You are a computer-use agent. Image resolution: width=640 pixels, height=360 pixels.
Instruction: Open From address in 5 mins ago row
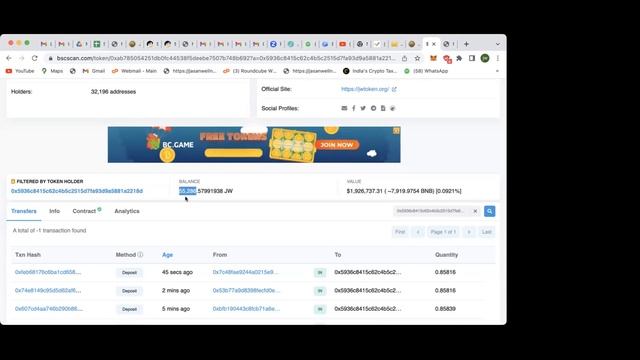point(247,309)
